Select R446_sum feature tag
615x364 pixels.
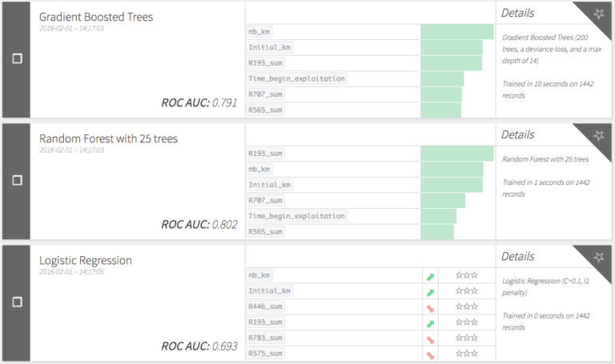click(266, 306)
